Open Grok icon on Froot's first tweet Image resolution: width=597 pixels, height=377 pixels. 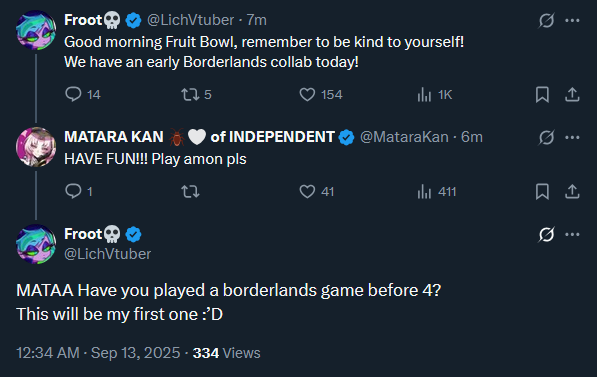[546, 20]
